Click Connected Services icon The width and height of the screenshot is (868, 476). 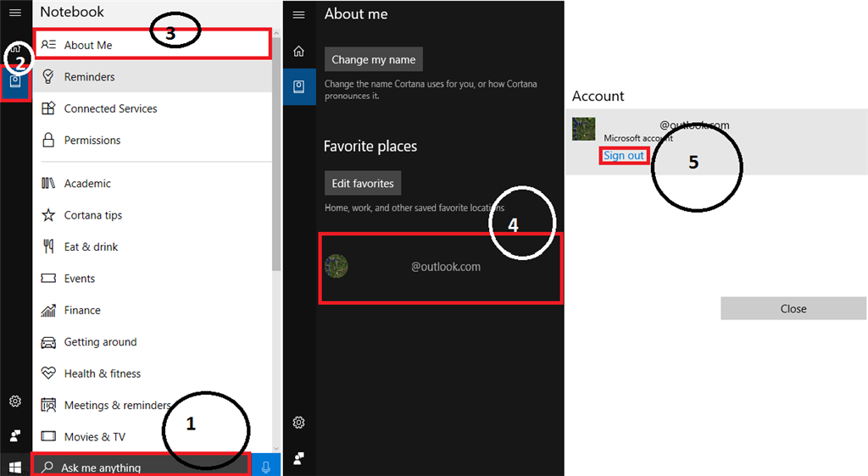[x=48, y=108]
